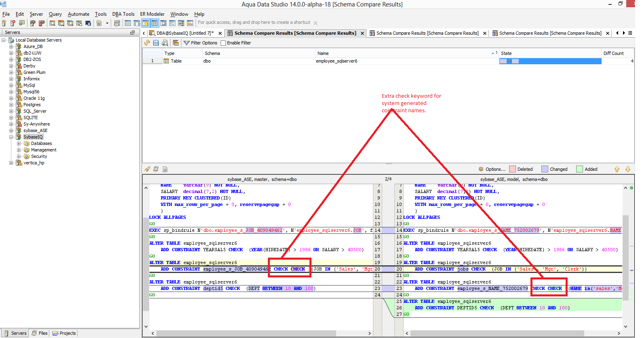644x338 pixels.
Task: Open the File menu
Action: coord(6,14)
